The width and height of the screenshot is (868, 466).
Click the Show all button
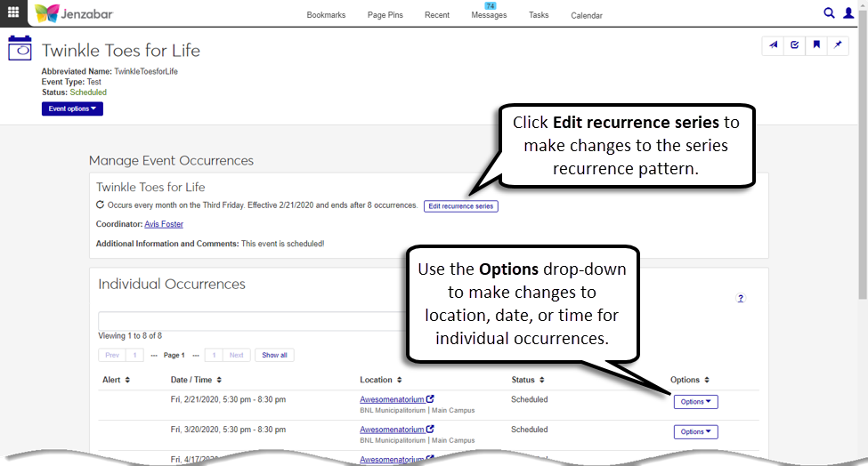coord(274,355)
